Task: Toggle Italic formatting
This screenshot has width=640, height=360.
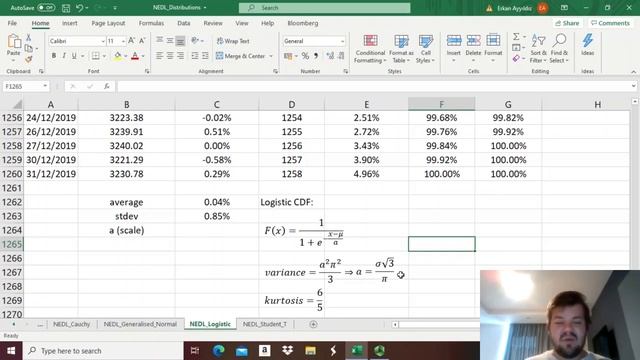Action: tap(64, 56)
